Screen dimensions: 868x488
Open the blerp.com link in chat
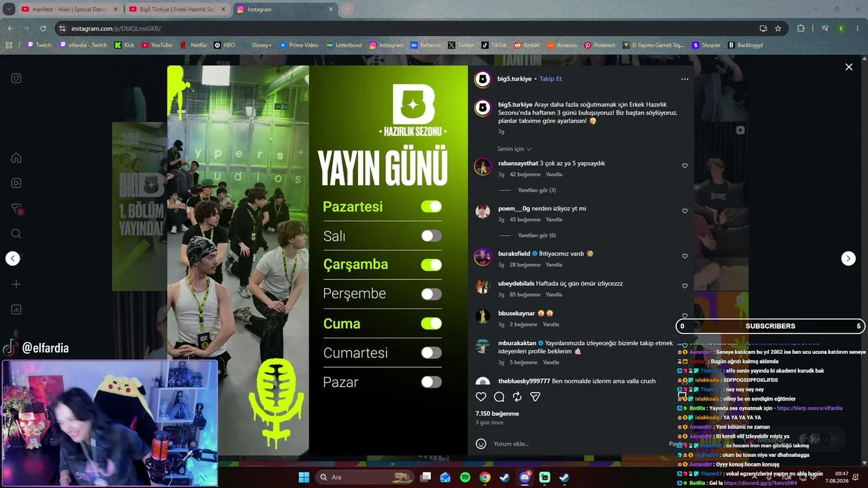tap(810, 409)
